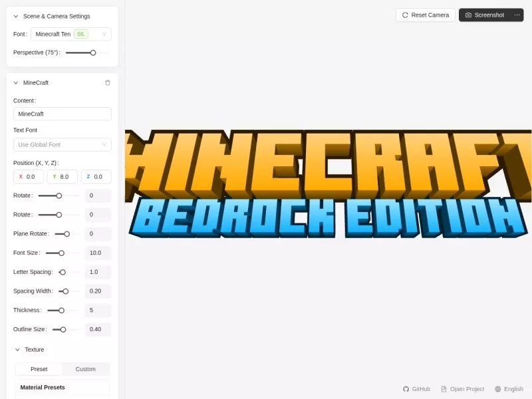Click the Reset Camera circular arrow icon
This screenshot has height=399, width=532.
click(x=405, y=15)
